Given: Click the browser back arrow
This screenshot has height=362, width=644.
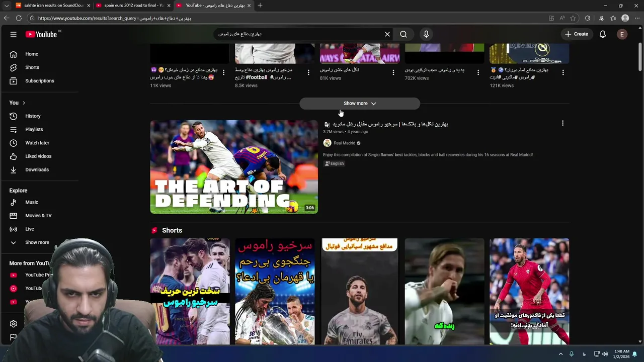Looking at the screenshot, I should 7,18.
